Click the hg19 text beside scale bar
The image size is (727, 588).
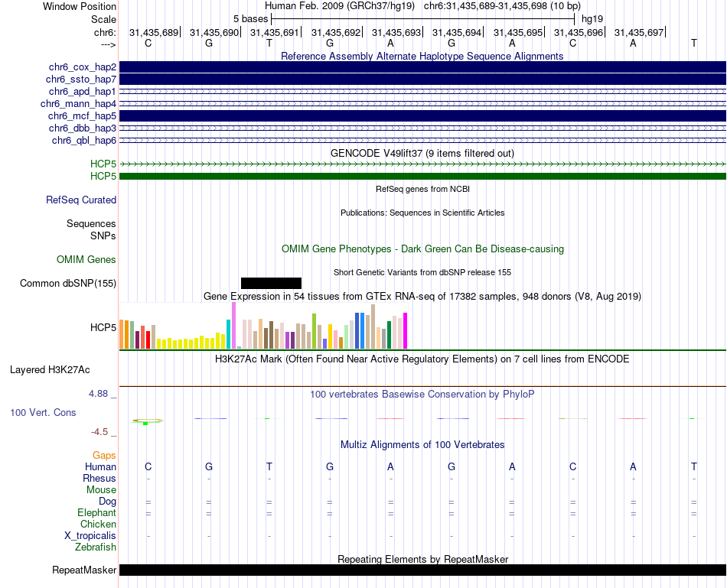click(x=592, y=19)
